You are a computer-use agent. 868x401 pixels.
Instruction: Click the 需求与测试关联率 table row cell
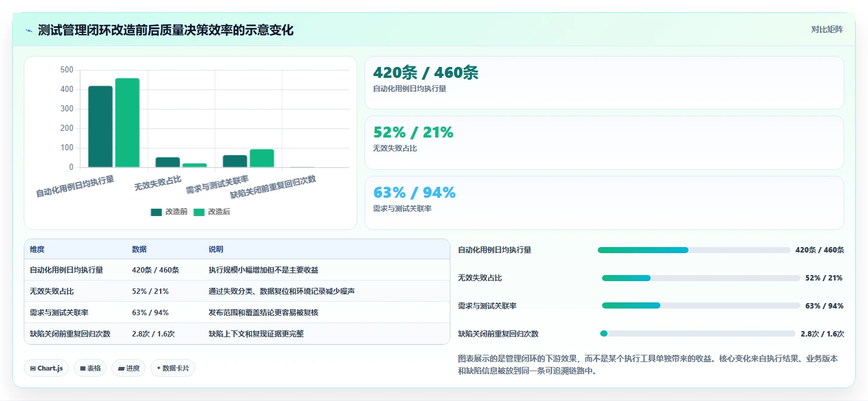click(x=59, y=313)
